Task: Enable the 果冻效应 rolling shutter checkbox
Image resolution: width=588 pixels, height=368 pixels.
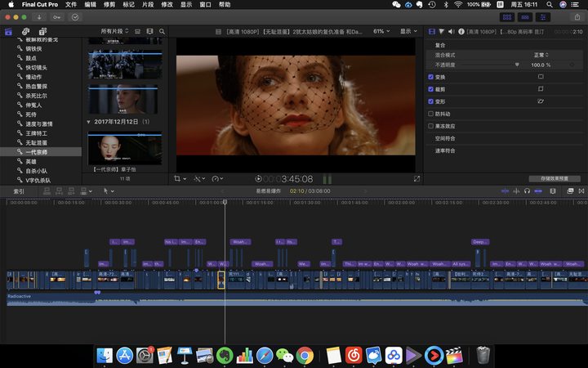Action: pos(430,126)
